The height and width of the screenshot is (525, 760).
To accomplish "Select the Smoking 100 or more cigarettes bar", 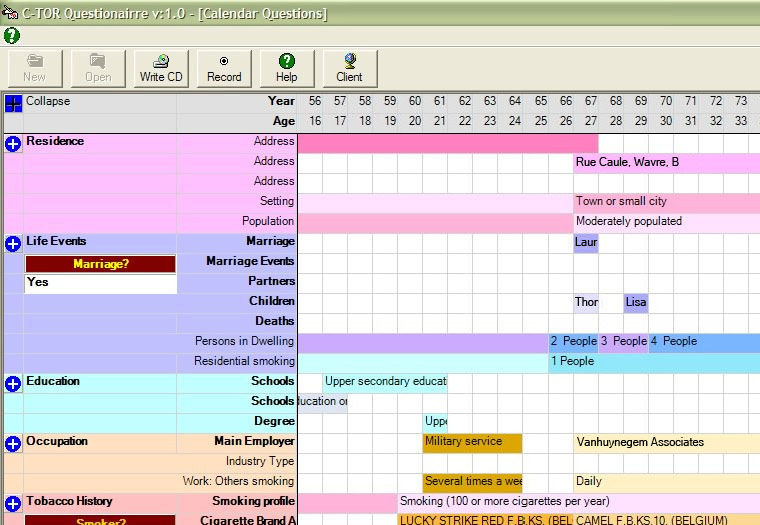I will pyautogui.click(x=579, y=503).
